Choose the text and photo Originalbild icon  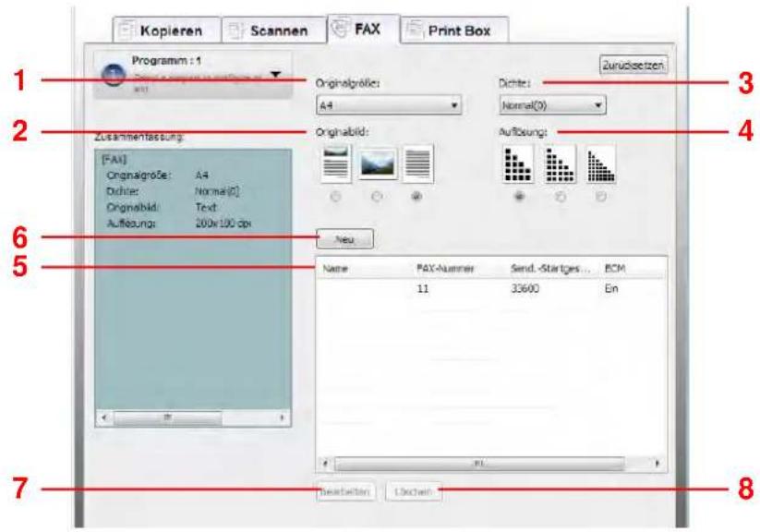pos(335,163)
